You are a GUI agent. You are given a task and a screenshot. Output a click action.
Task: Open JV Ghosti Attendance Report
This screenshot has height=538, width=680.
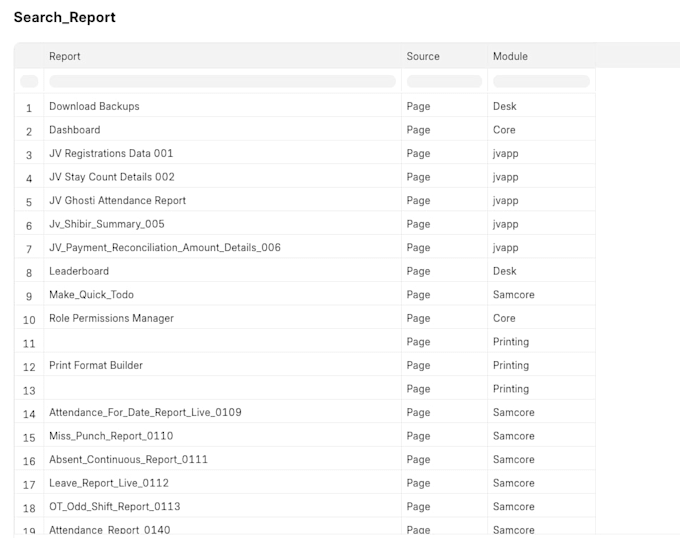tap(117, 200)
